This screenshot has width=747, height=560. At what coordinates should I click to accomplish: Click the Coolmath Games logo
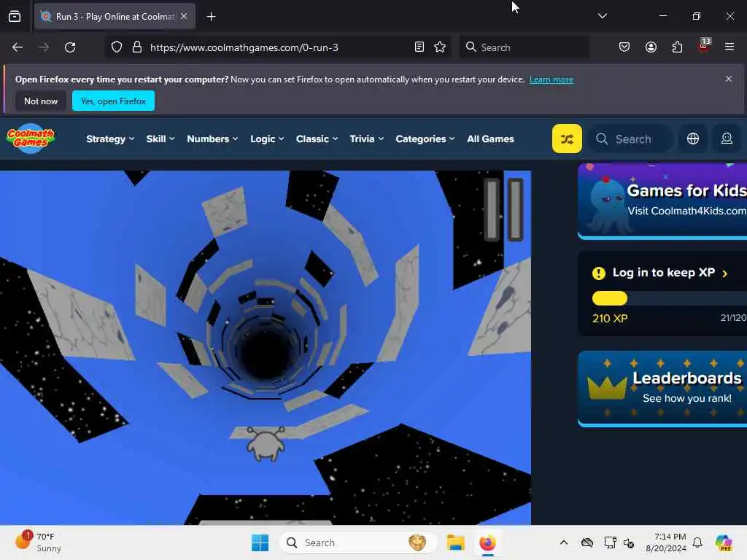coord(31,139)
